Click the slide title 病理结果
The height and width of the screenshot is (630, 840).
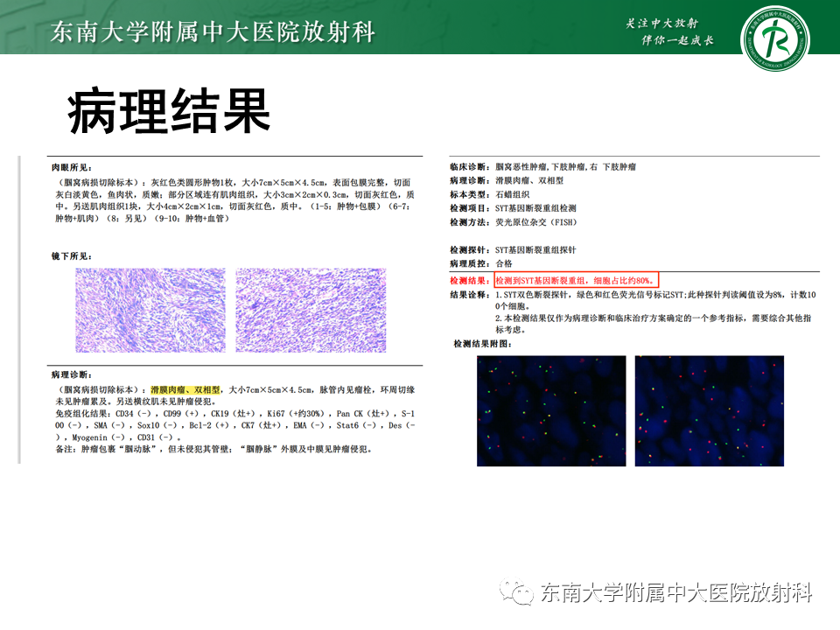coord(168,111)
